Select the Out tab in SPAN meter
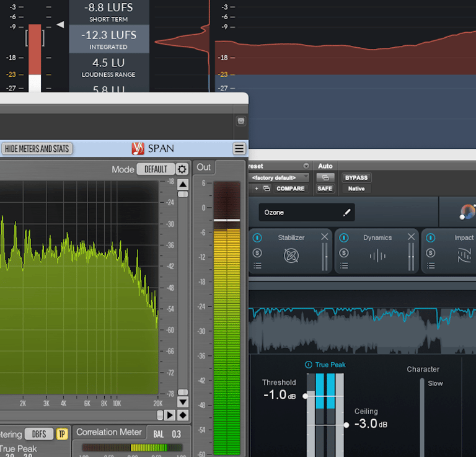The width and height of the screenshot is (476, 457). tap(204, 167)
